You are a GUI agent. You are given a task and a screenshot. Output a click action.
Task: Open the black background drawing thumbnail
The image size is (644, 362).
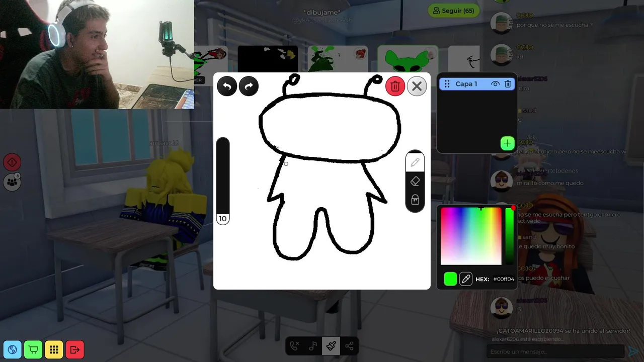click(268, 59)
